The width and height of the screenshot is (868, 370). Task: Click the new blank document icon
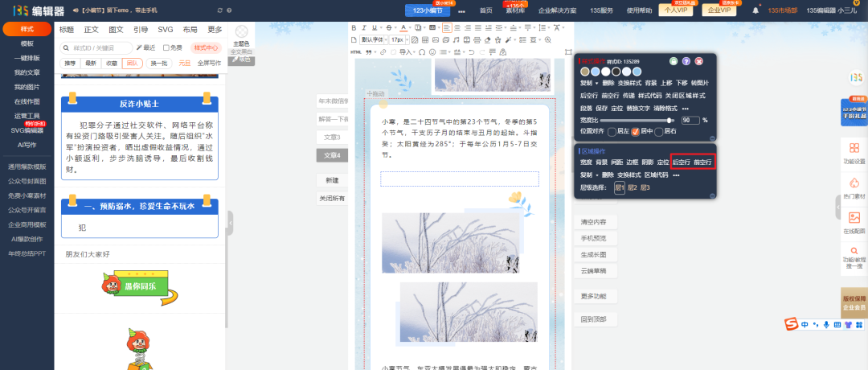(x=354, y=40)
